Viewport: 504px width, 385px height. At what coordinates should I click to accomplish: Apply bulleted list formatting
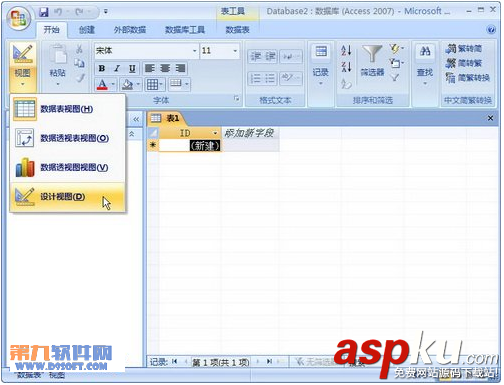[x=270, y=79]
